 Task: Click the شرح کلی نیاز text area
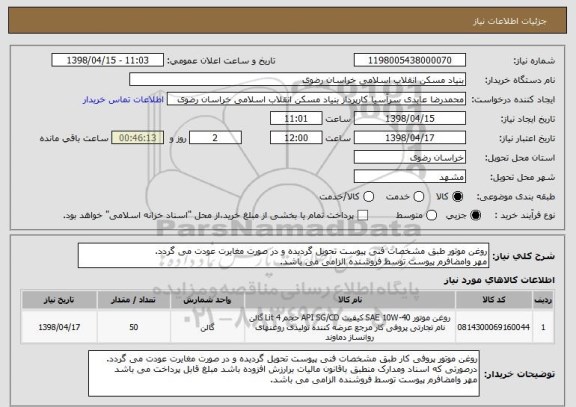tap(283, 255)
